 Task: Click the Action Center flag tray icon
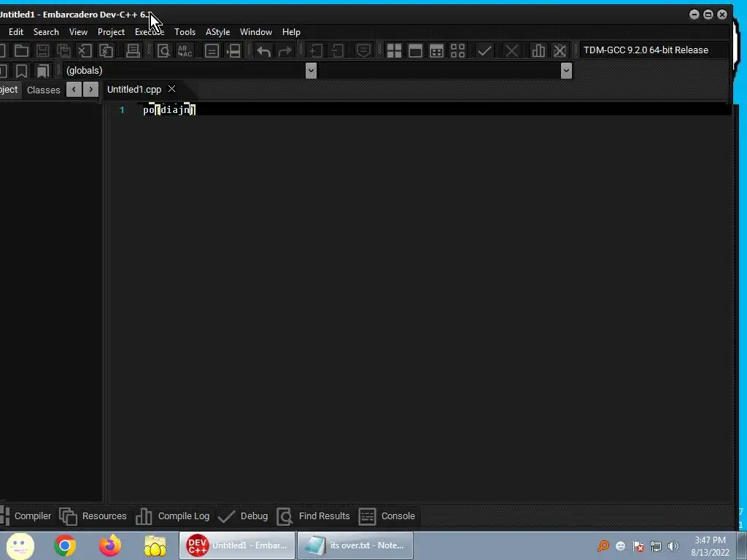pos(638,546)
